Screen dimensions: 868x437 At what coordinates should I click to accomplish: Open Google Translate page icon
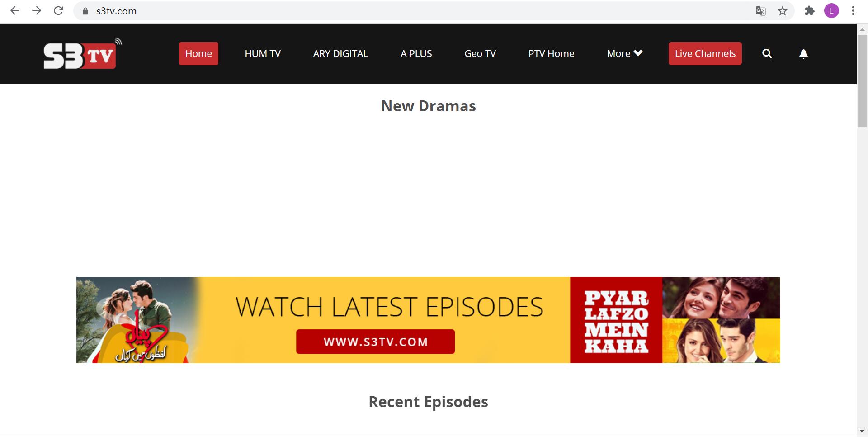click(761, 11)
